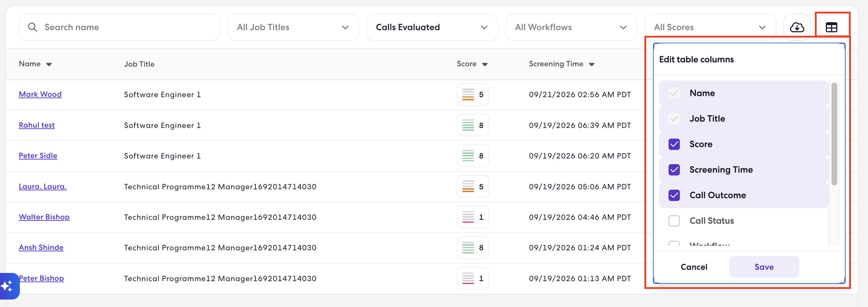Click the Edit table columns heading
This screenshot has width=868, height=307.
697,60
